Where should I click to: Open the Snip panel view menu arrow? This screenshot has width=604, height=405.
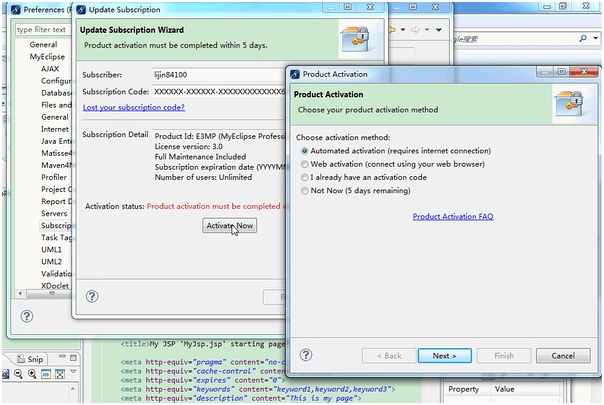click(x=73, y=372)
